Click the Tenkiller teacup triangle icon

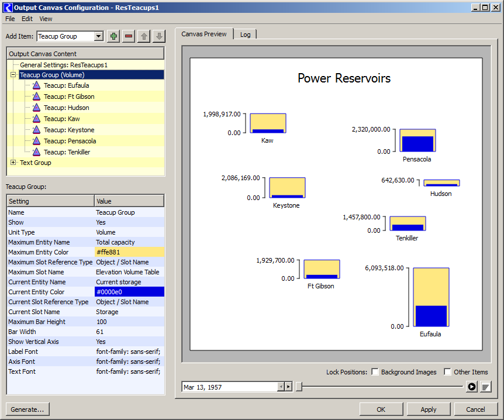coord(37,152)
